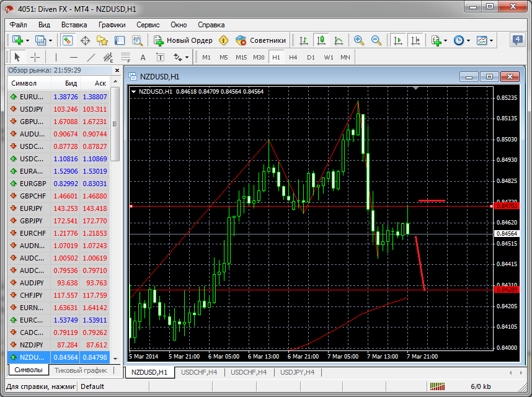This screenshot has width=532, height=397.
Task: Select the H4 timeframe button
Action: [x=293, y=57]
